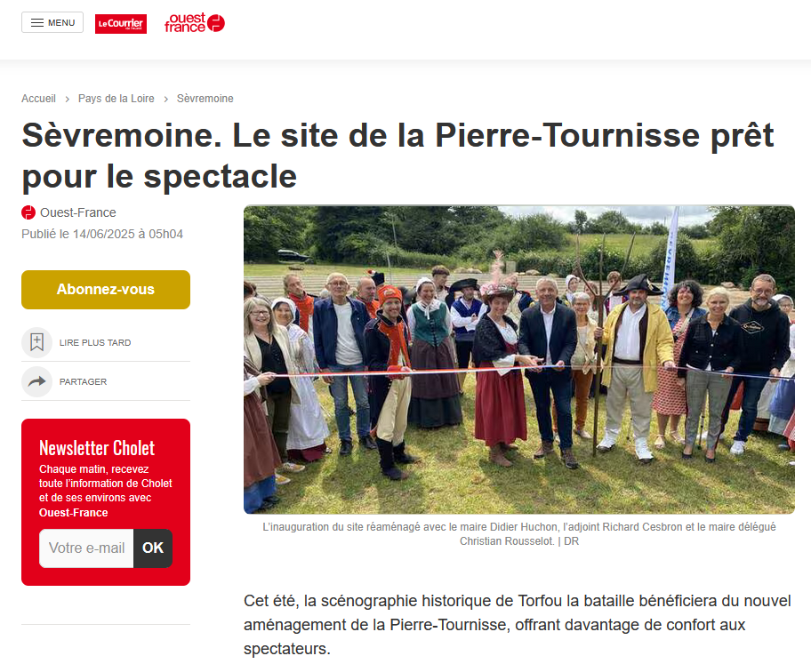Click the article headline about Pierre-Tournisse
This screenshot has height=672, width=811.
point(397,156)
